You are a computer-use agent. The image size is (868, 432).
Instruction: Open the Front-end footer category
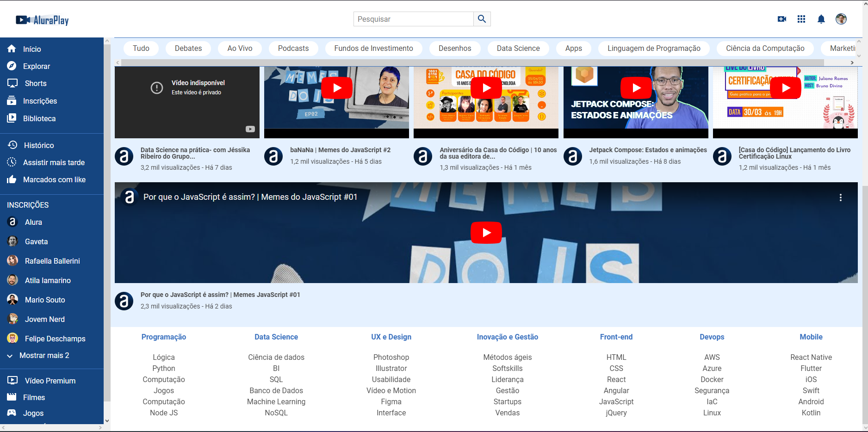(616, 337)
